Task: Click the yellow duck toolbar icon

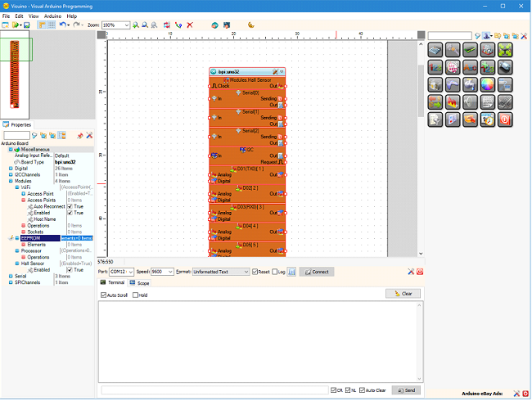Action: (x=251, y=25)
